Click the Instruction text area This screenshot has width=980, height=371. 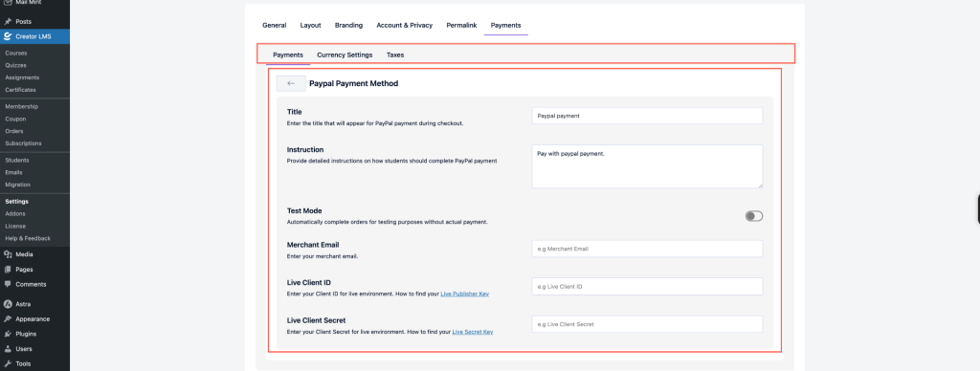click(x=648, y=166)
